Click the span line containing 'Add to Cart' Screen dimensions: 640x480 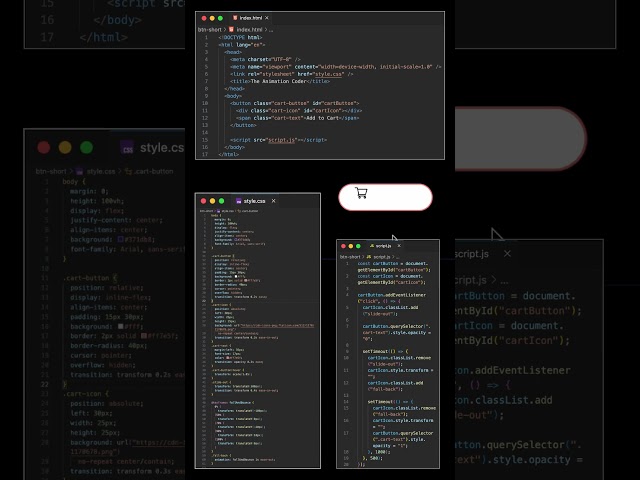[298, 118]
